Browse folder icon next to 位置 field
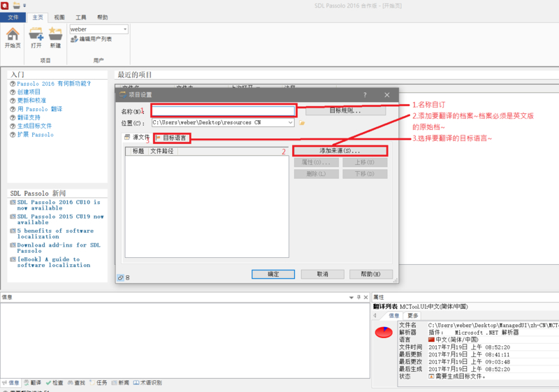The width and height of the screenshot is (559, 392). click(x=302, y=122)
